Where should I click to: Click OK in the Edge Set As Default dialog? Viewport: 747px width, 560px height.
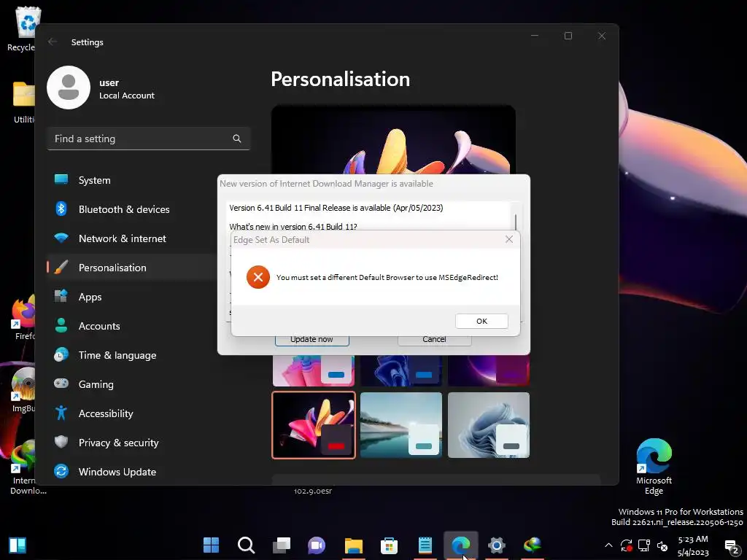point(481,321)
